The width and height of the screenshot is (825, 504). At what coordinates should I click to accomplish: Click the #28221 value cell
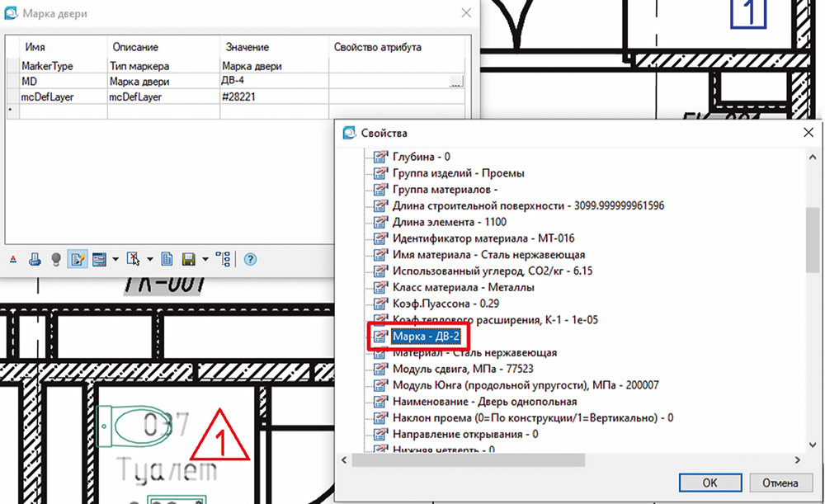[274, 97]
